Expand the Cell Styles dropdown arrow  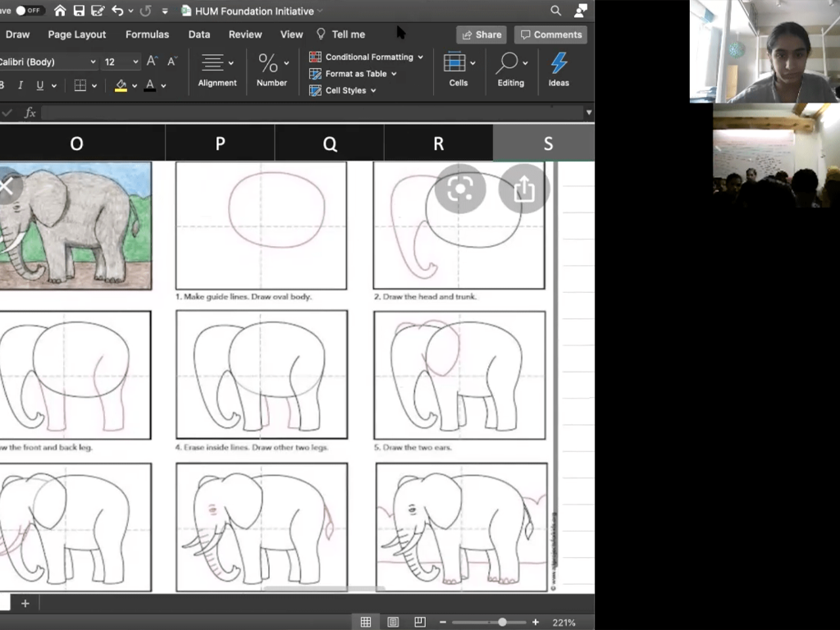[x=373, y=90]
